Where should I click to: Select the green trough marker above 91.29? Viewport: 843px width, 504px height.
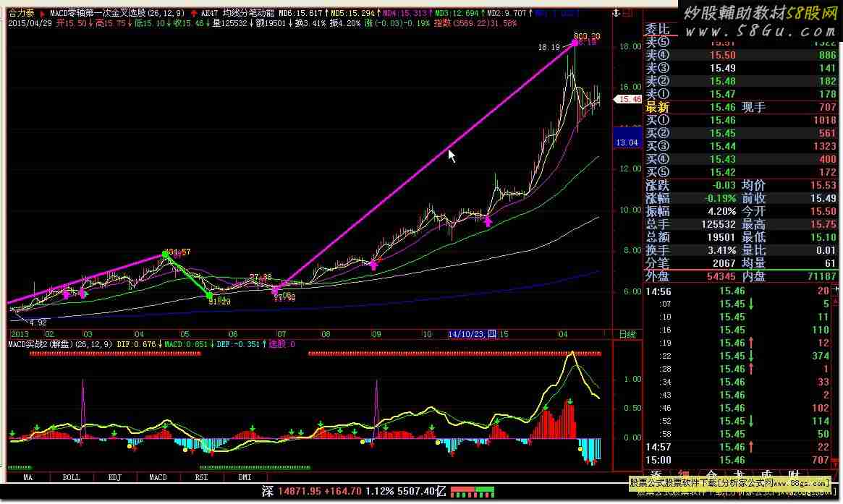[209, 295]
